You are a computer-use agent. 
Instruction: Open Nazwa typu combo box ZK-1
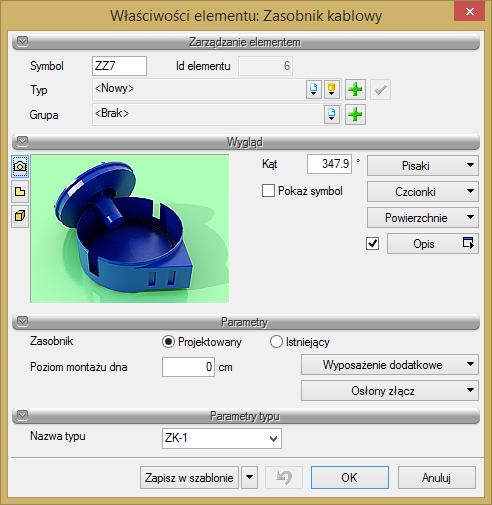tap(222, 438)
